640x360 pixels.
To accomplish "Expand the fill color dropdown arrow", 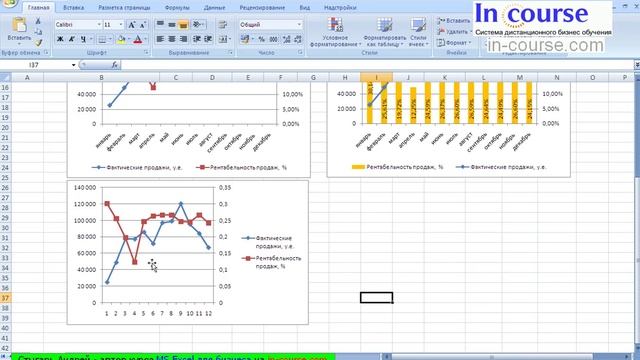I will pos(128,39).
